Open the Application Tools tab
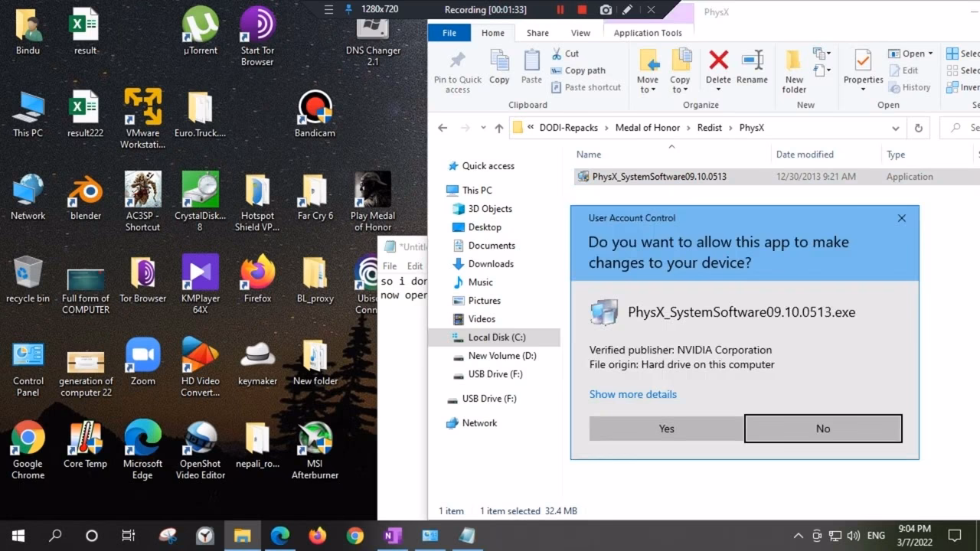 coord(648,33)
